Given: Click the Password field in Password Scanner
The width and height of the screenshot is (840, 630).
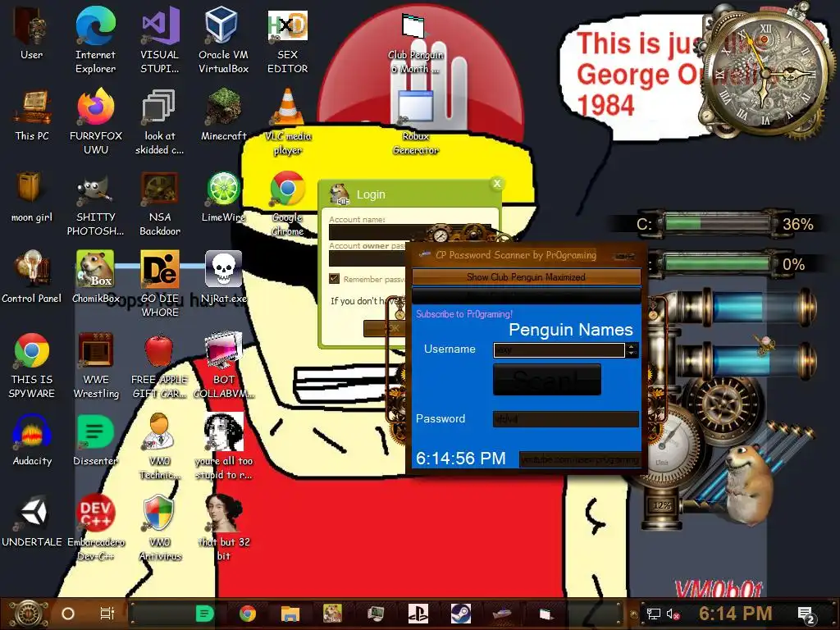Looking at the screenshot, I should tap(566, 419).
